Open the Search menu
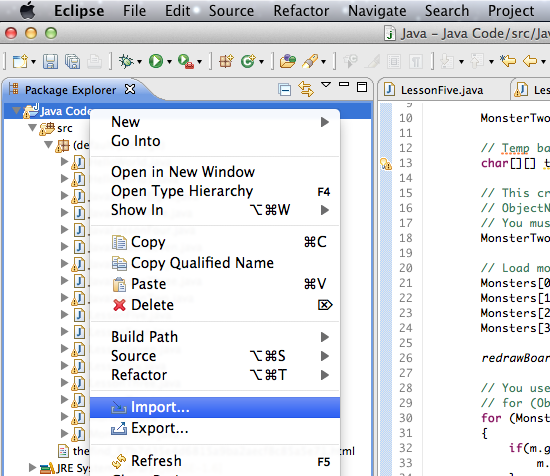This screenshot has width=550, height=476. click(x=447, y=11)
